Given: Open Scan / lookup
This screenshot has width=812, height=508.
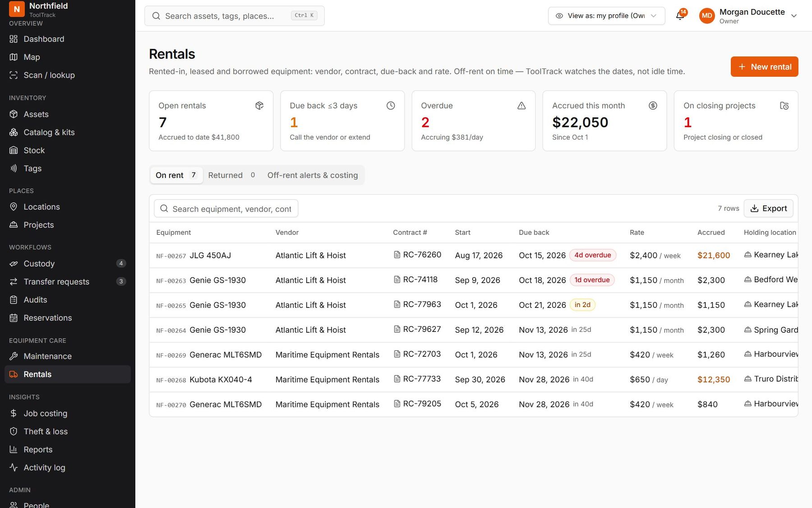Looking at the screenshot, I should (68, 75).
